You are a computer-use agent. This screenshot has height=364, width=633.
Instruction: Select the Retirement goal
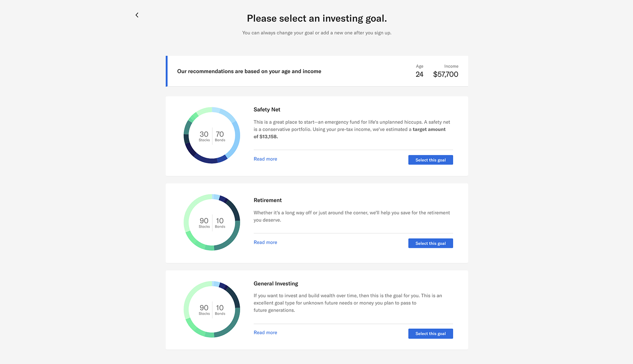tap(430, 243)
